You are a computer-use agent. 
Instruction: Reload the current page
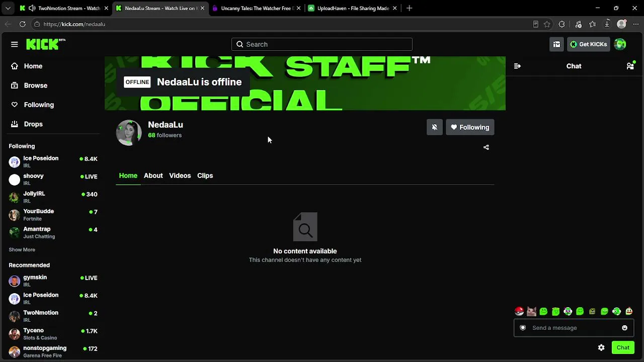point(23,24)
